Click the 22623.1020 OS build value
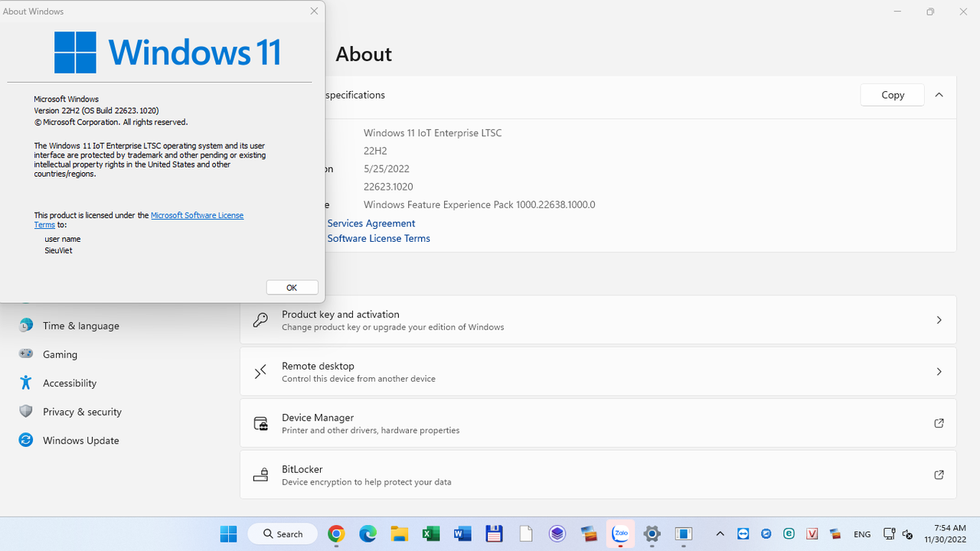Screen dimensions: 980x551 388,187
